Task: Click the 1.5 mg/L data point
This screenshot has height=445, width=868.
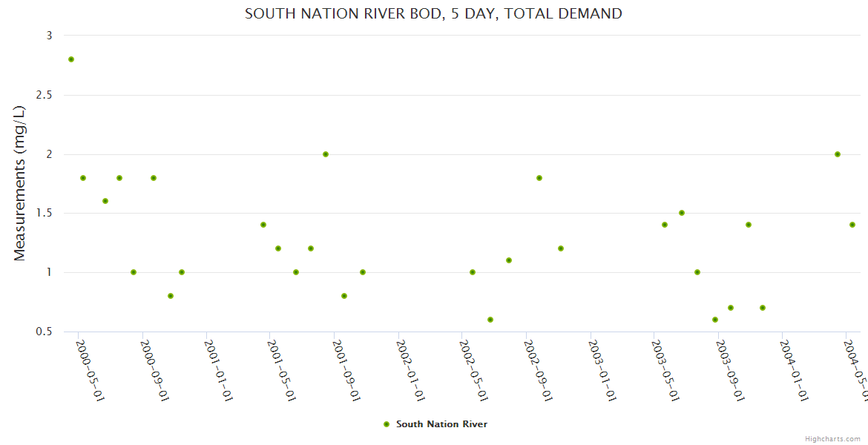Action: click(682, 213)
